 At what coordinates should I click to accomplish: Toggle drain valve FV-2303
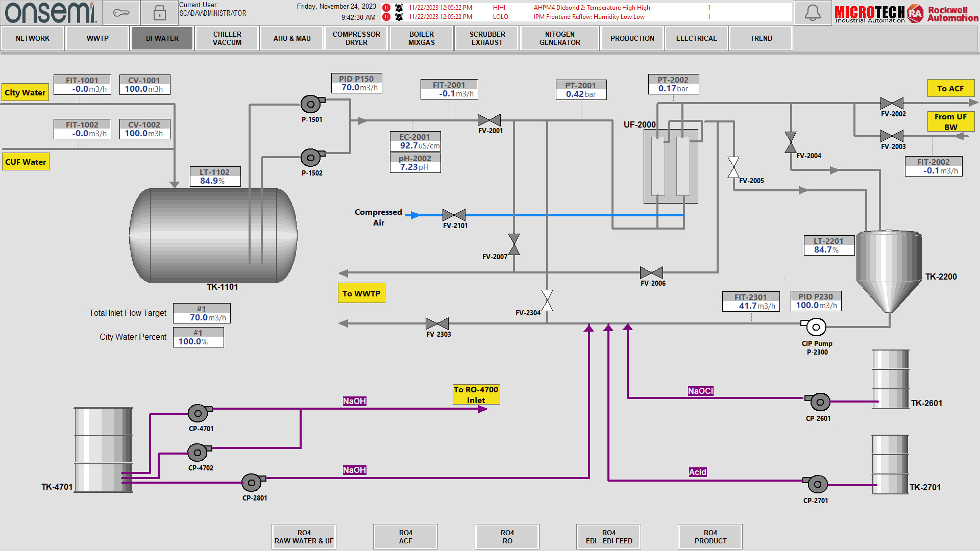point(437,323)
